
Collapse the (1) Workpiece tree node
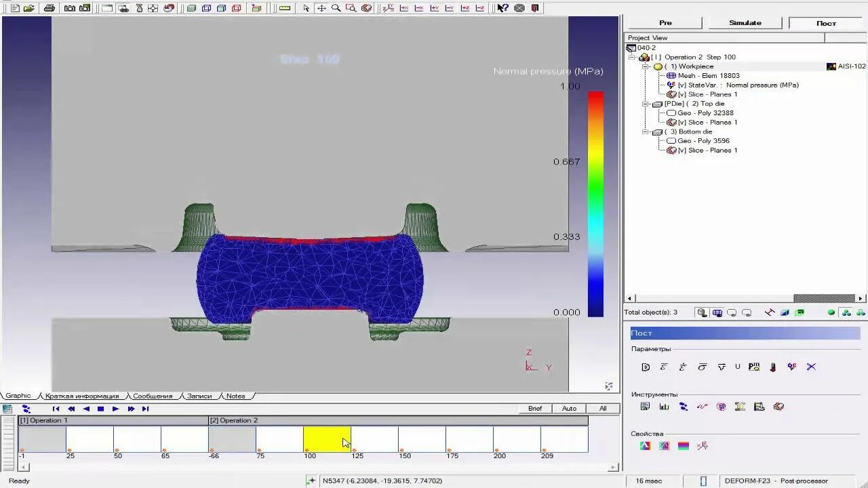(647, 66)
